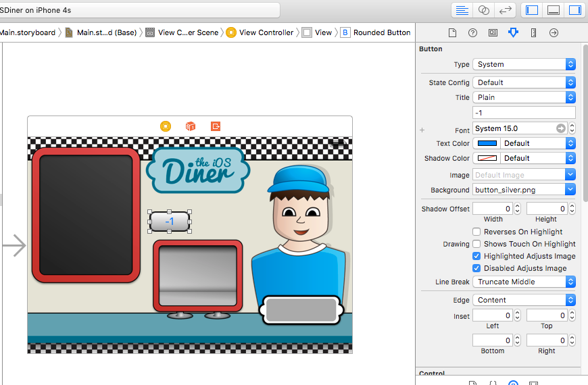The height and width of the screenshot is (385, 588).
Task: Select the Main.storyboard breadcrumb
Action: click(x=28, y=32)
